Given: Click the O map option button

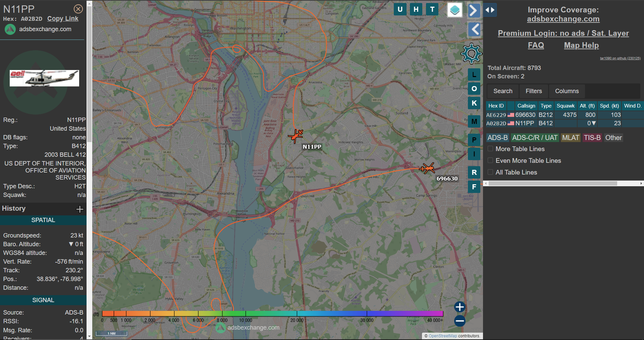Looking at the screenshot, I should [x=474, y=88].
